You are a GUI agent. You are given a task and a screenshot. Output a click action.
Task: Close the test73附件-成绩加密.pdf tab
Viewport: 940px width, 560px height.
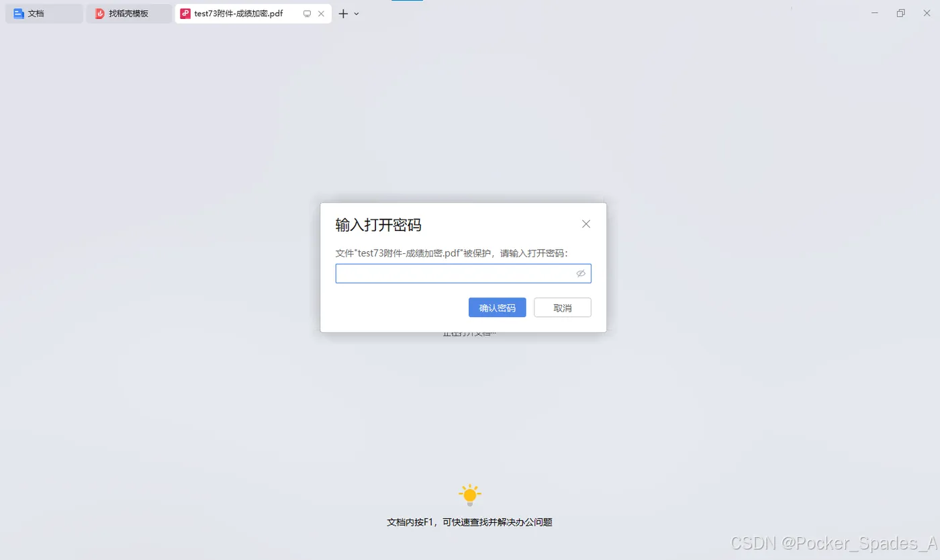coord(321,13)
